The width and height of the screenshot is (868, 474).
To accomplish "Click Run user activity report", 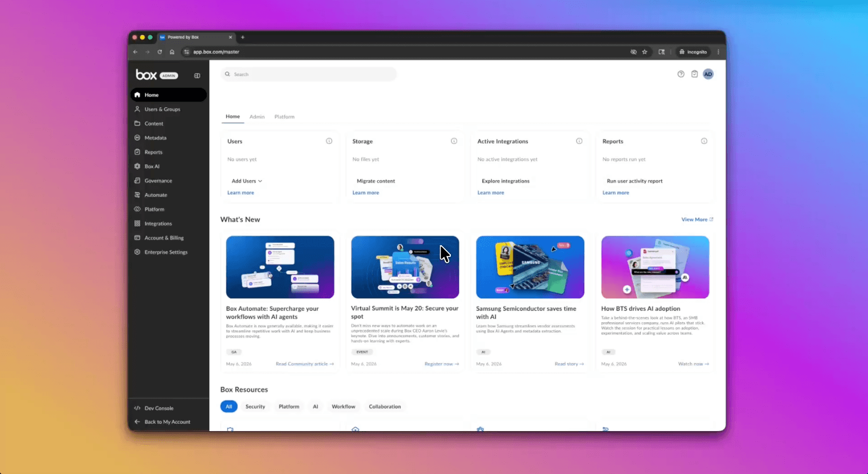I will click(635, 181).
